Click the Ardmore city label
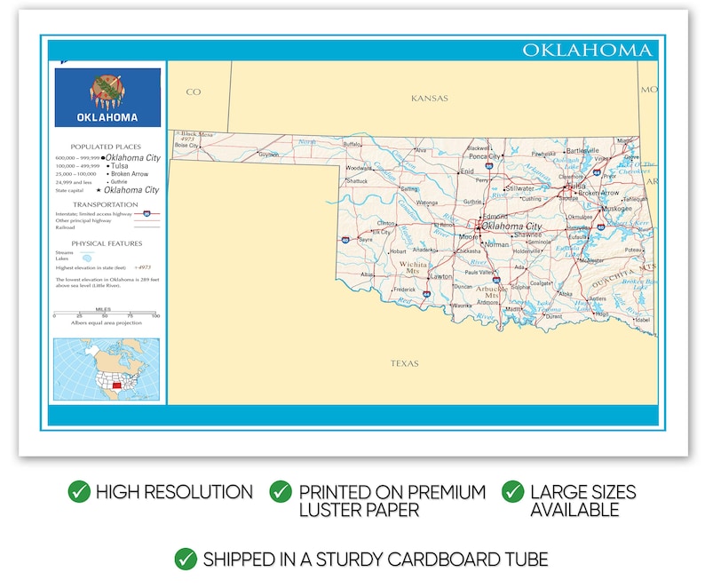This screenshot has width=705, height=588. coord(487,302)
